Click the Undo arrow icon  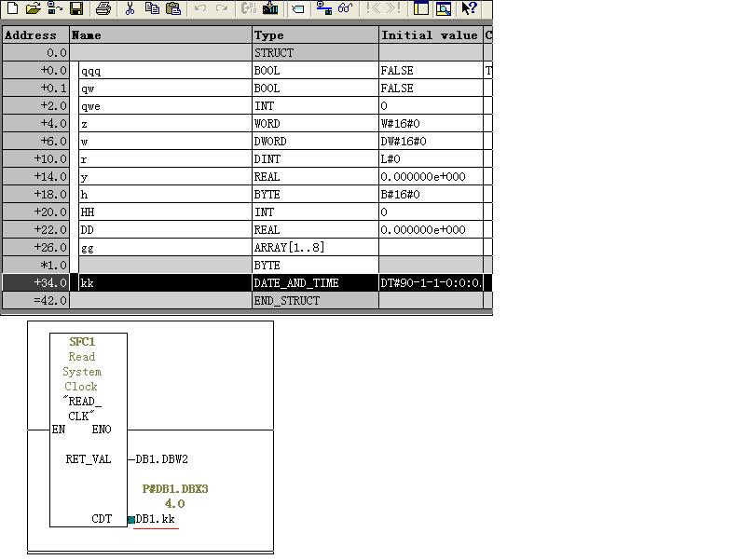click(x=200, y=8)
